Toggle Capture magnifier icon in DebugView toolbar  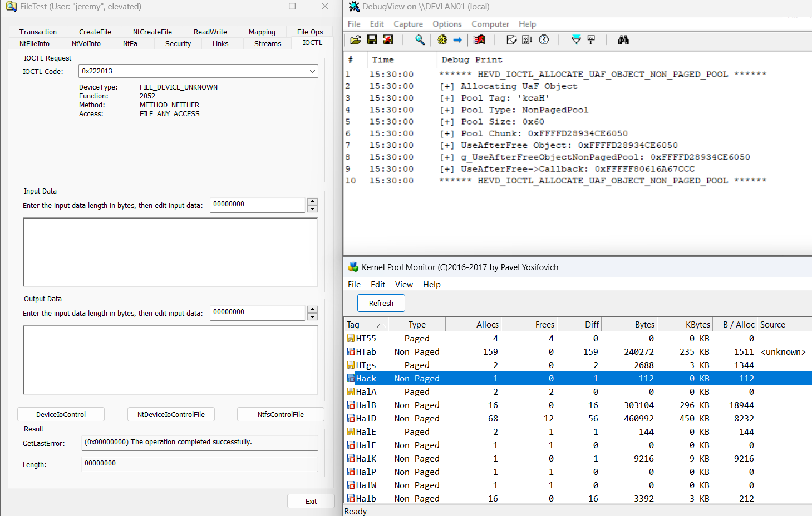pos(420,40)
